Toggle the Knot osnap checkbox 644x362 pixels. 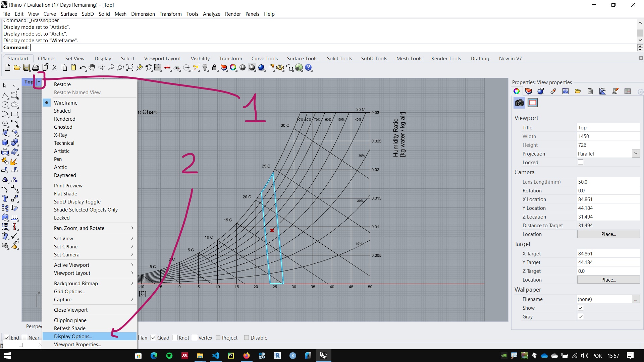pyautogui.click(x=175, y=338)
